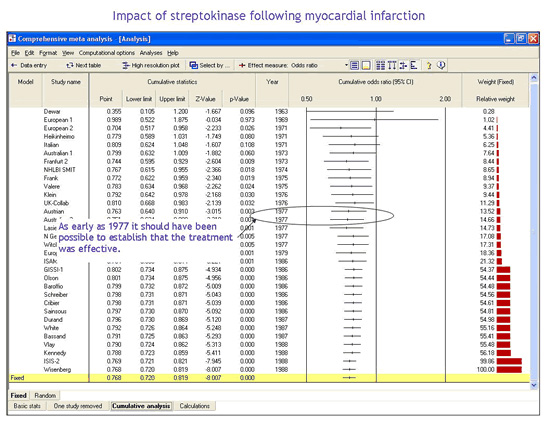Open the High resolution plot
The height and width of the screenshot is (425, 550).
click(x=151, y=65)
